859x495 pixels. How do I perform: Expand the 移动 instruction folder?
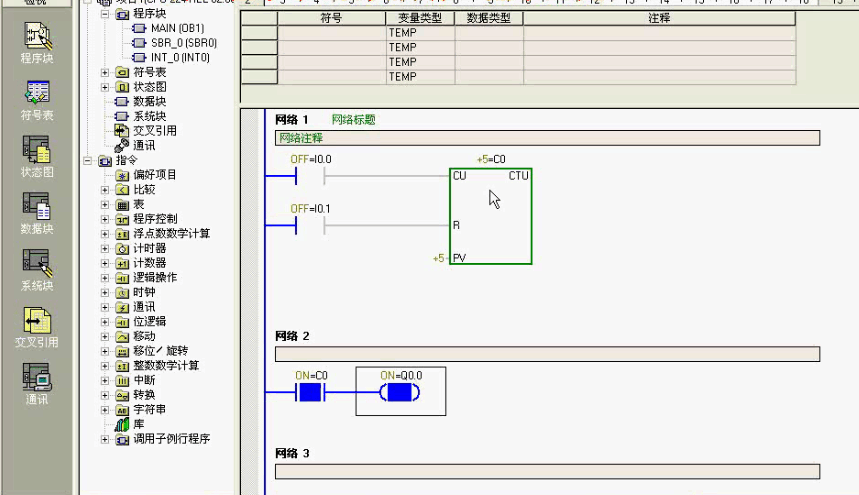point(105,336)
